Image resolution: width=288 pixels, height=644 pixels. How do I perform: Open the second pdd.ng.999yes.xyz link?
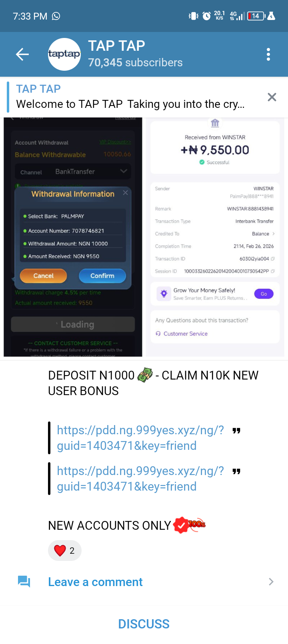[x=140, y=479]
